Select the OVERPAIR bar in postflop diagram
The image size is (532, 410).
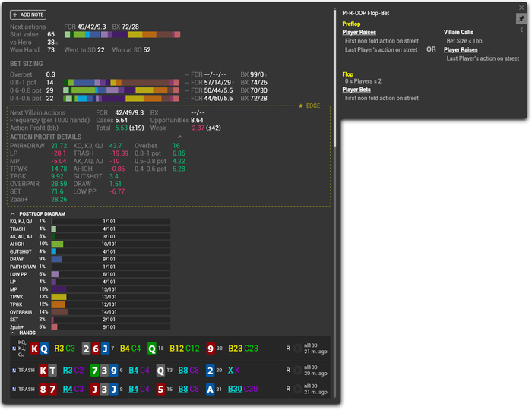(x=111, y=312)
